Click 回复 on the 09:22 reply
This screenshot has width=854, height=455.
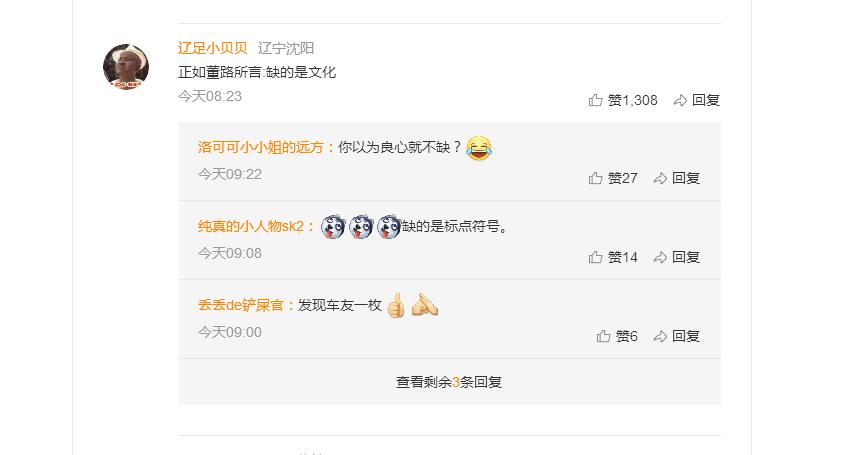point(686,178)
